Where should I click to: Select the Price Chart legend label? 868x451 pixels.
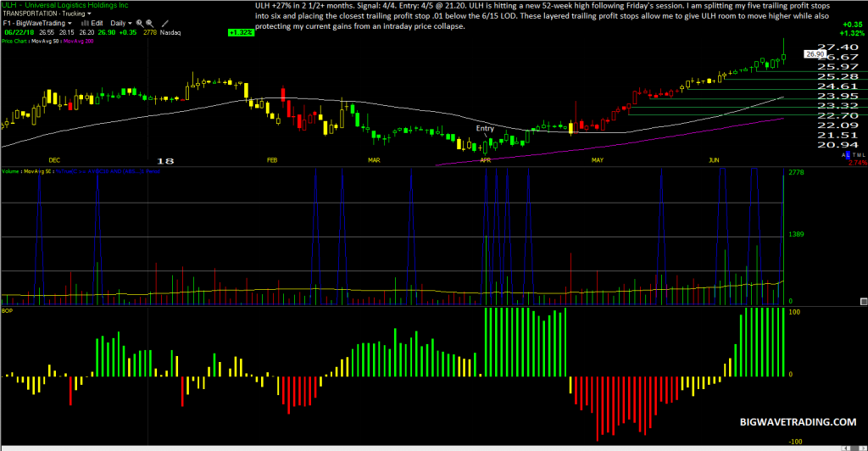(x=14, y=41)
